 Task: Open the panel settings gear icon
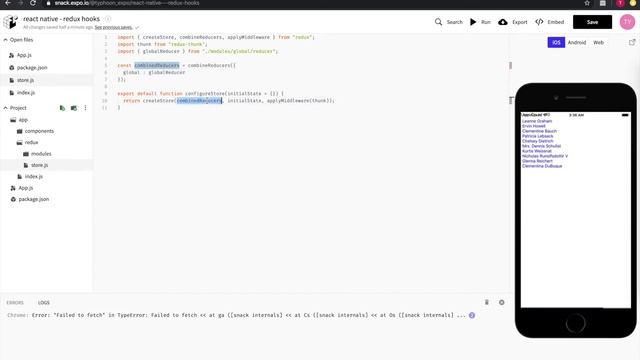coord(502,302)
